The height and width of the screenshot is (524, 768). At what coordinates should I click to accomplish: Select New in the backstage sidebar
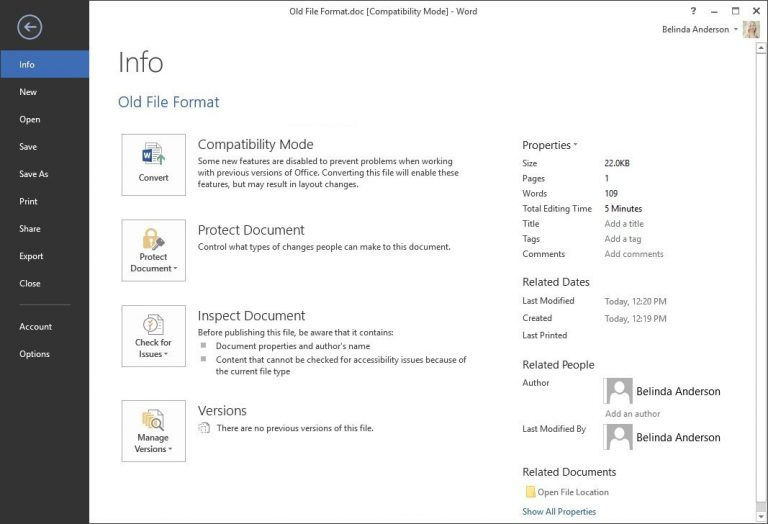(45, 92)
